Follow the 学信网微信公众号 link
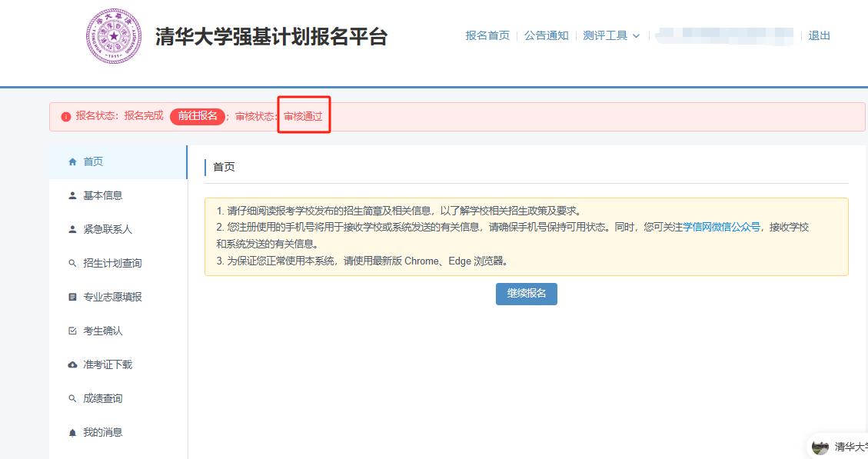The width and height of the screenshot is (868, 459). click(721, 227)
